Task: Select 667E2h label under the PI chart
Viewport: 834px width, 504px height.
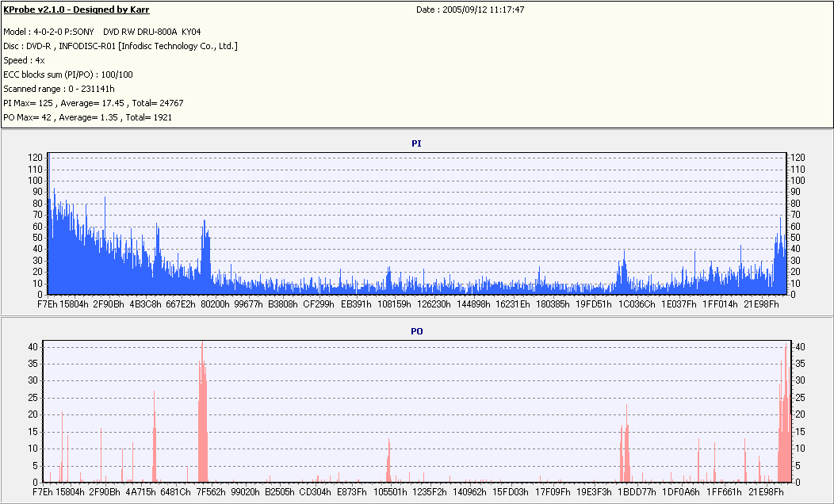Action: (181, 304)
